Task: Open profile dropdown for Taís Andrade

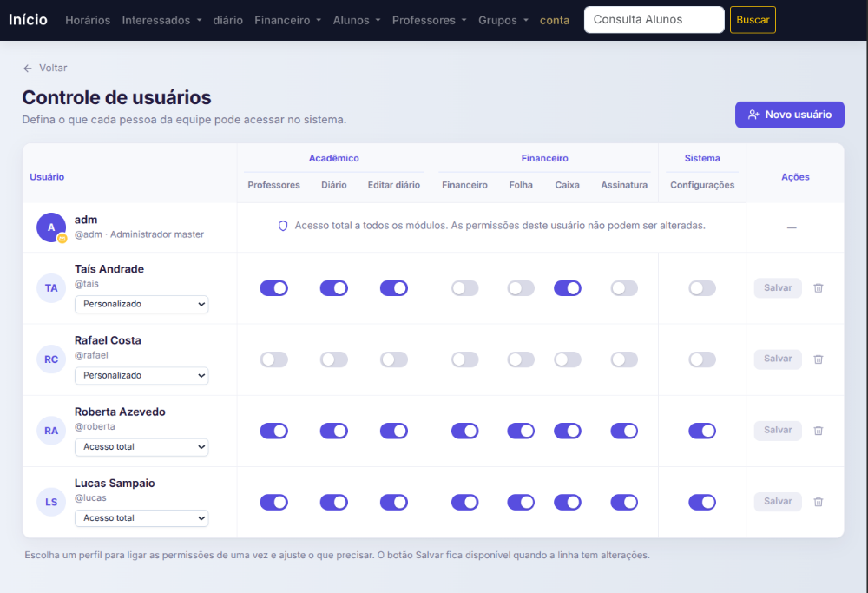Action: pos(141,304)
